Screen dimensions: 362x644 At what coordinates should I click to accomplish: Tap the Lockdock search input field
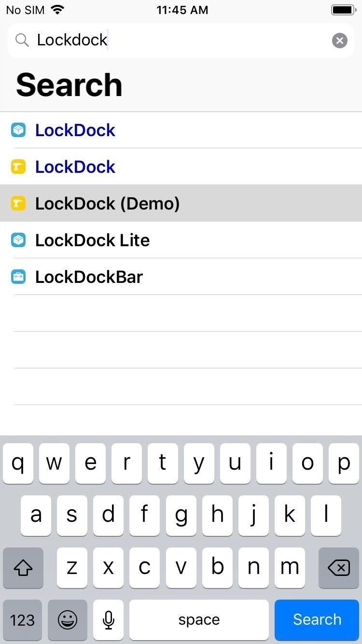coord(145,40)
